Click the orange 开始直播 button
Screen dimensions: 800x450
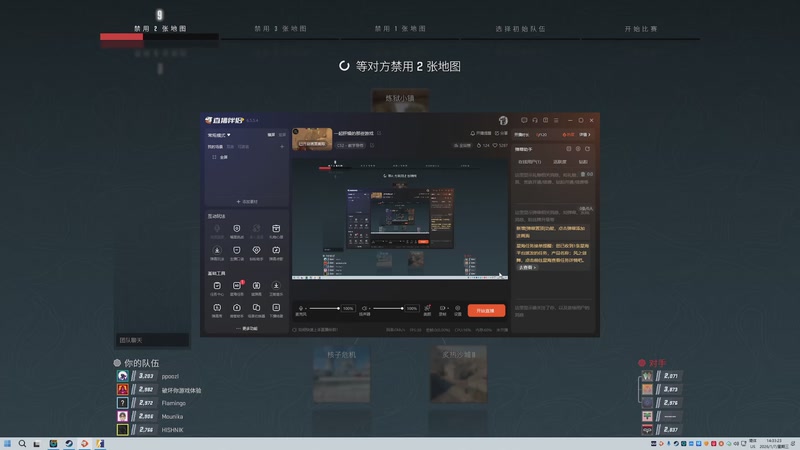click(486, 310)
